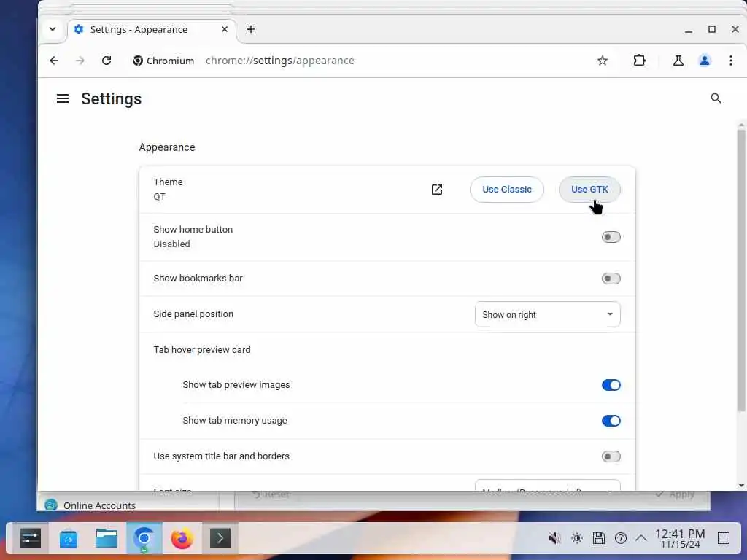Switch to Chromium taskbar icon
The image size is (747, 560).
[x=144, y=539]
